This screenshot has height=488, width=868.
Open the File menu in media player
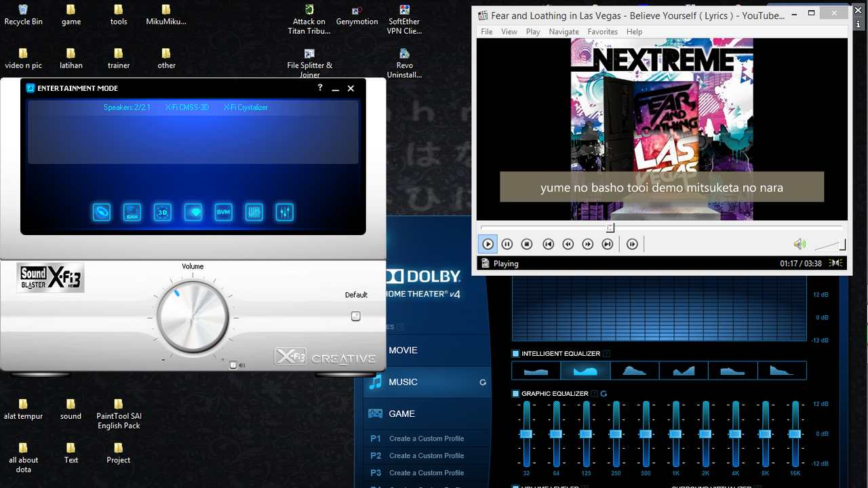click(x=487, y=32)
